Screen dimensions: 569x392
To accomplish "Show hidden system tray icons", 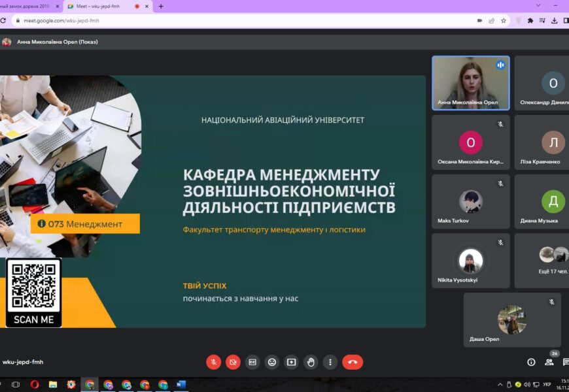I will pyautogui.click(x=500, y=385).
